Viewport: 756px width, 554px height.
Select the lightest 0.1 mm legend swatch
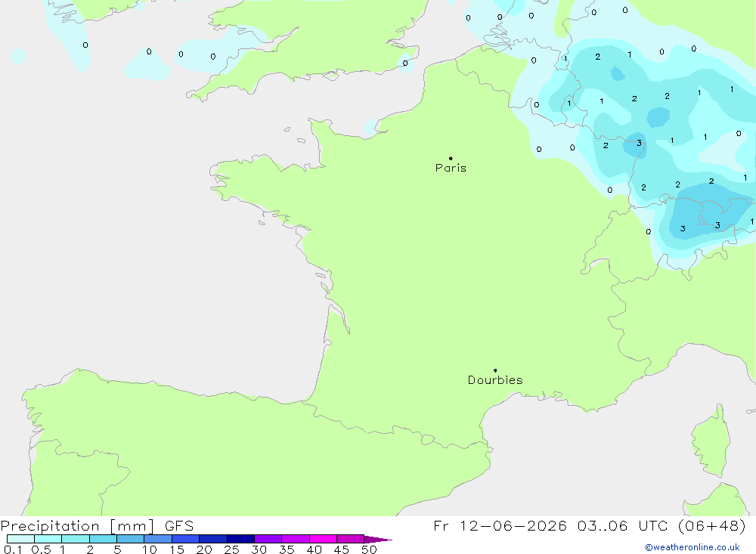[x=20, y=539]
